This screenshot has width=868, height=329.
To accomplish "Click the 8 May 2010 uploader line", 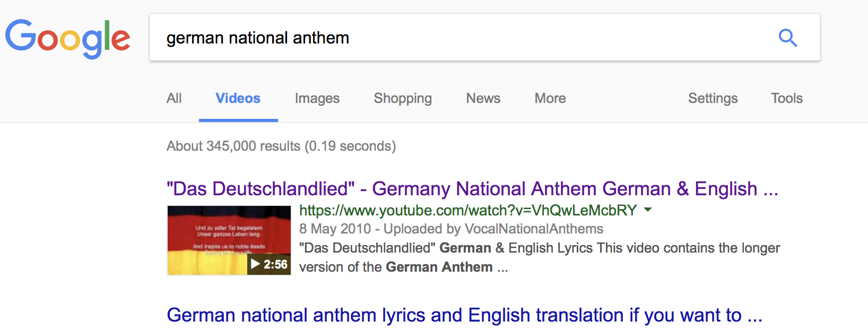I will pos(452,229).
